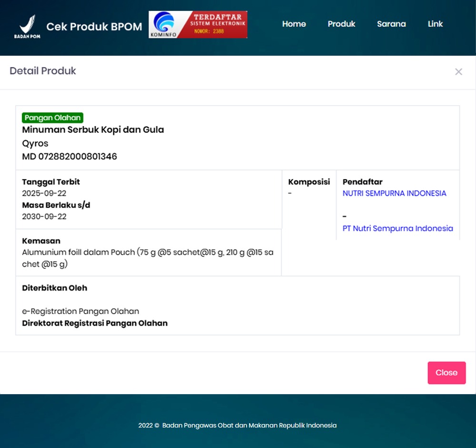Click the Direktorat Registrasi Pangan Olahan text
476x448 pixels.
pos(95,323)
